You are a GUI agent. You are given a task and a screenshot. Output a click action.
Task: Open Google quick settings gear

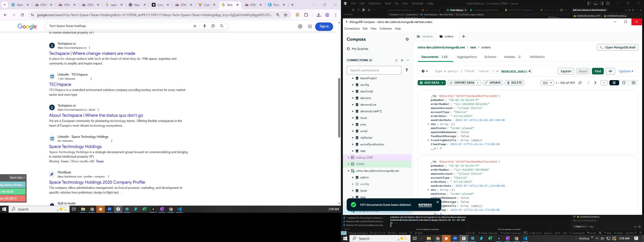pyautogui.click(x=300, y=26)
